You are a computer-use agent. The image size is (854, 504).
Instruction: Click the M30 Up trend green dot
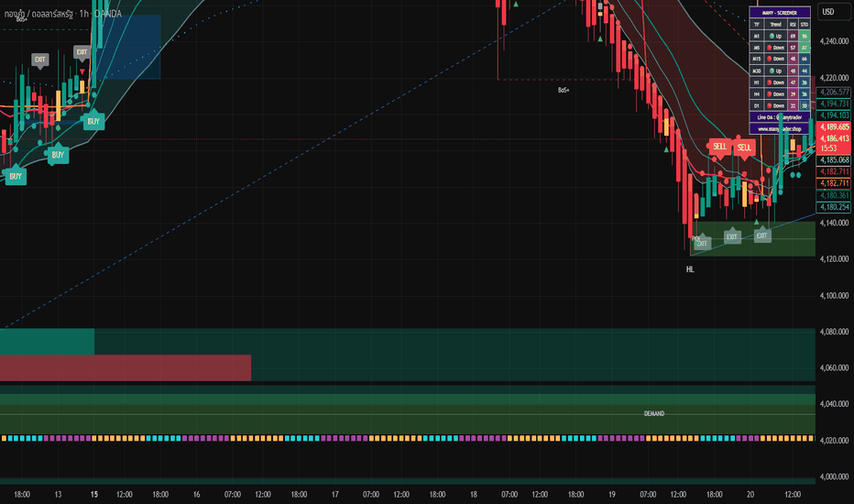770,71
